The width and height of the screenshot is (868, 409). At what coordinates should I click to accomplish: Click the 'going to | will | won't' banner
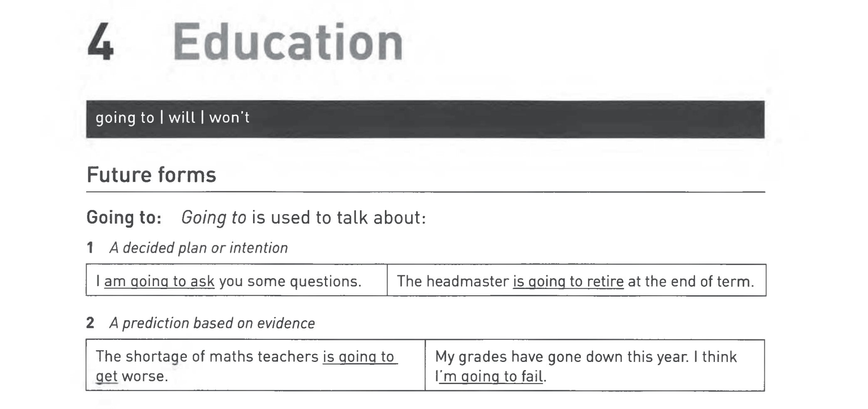tap(425, 119)
